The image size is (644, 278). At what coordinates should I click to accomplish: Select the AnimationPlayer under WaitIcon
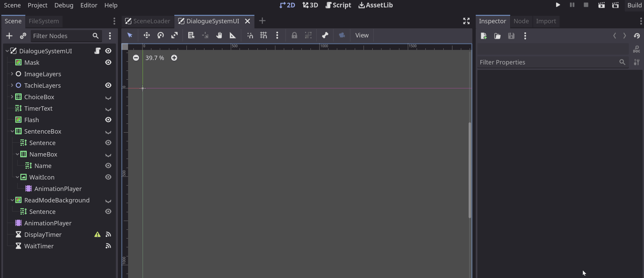pos(58,189)
